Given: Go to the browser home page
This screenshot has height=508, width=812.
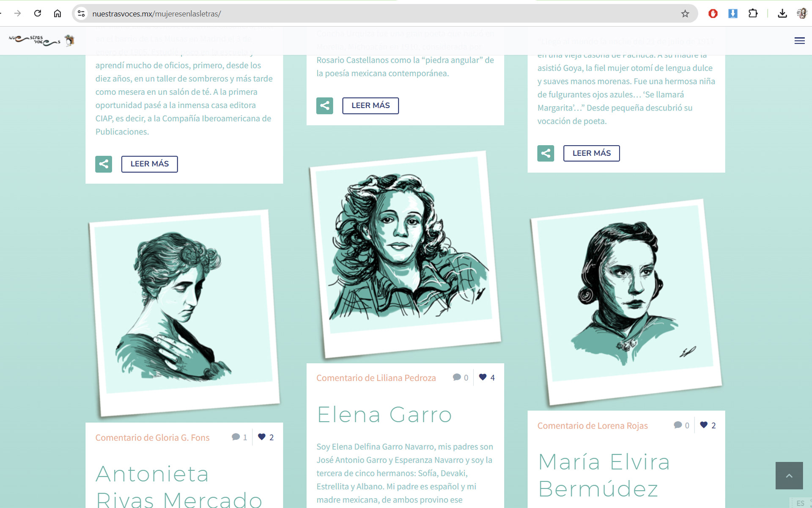Looking at the screenshot, I should click(58, 14).
